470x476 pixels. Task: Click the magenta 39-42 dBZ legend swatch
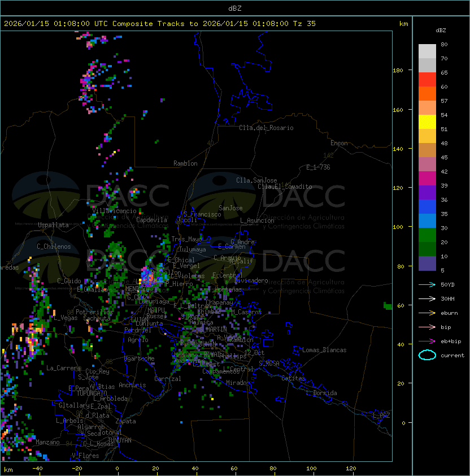click(x=427, y=179)
